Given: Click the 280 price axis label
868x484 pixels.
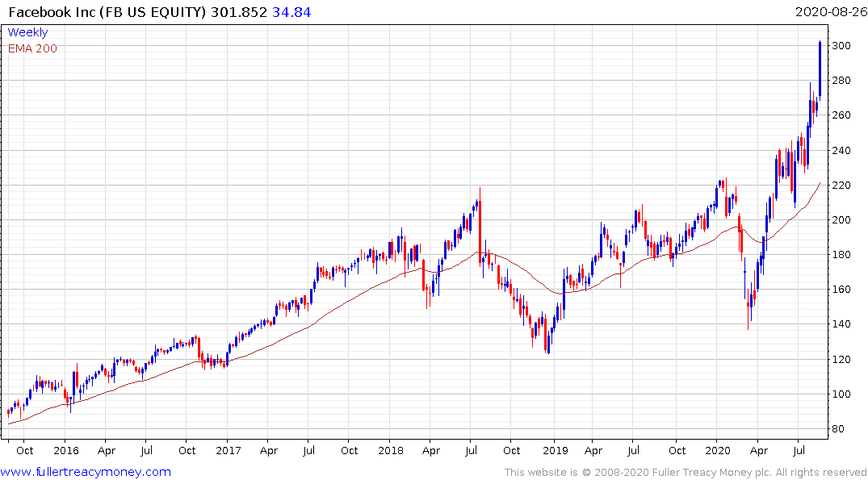Looking at the screenshot, I should point(841,80).
